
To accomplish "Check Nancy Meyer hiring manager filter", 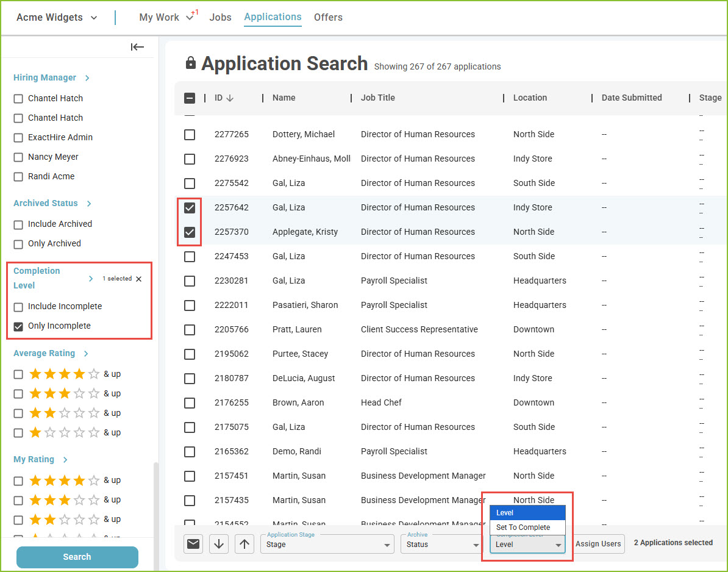I will tap(18, 157).
